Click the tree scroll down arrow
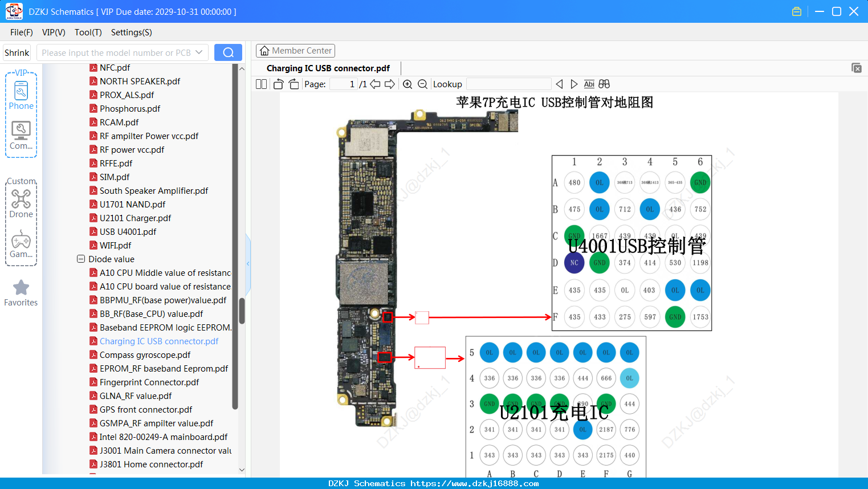 click(242, 470)
